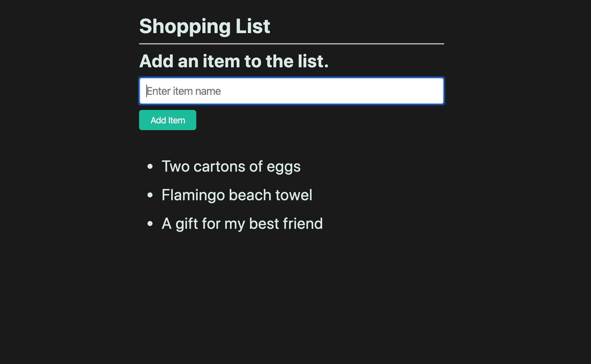Click the Enter item name input field
Screen dimensions: 591x364
(x=292, y=91)
